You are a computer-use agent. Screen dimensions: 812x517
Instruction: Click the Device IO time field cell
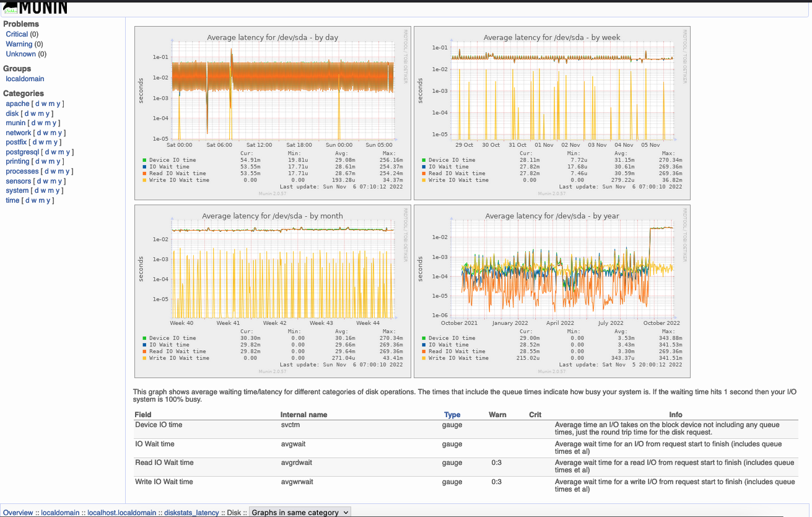tap(159, 425)
